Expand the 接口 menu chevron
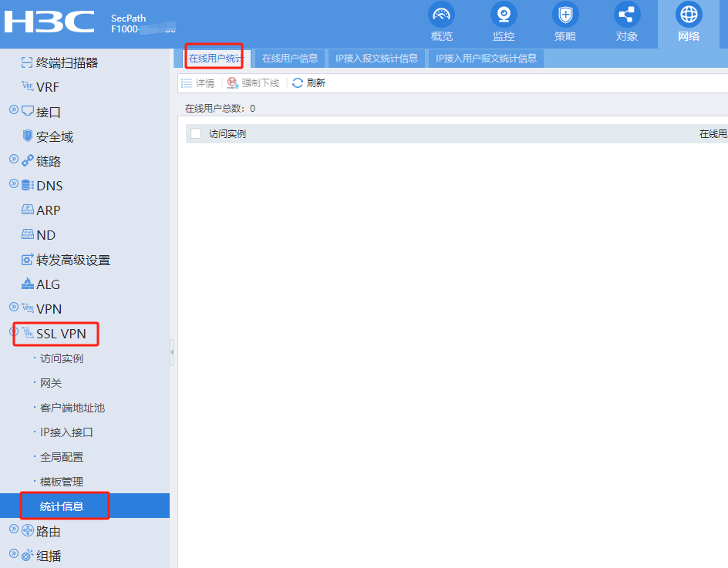728x568 pixels. click(x=14, y=109)
